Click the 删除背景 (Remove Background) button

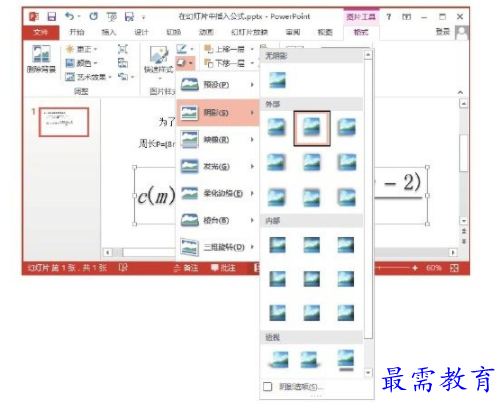tap(41, 59)
